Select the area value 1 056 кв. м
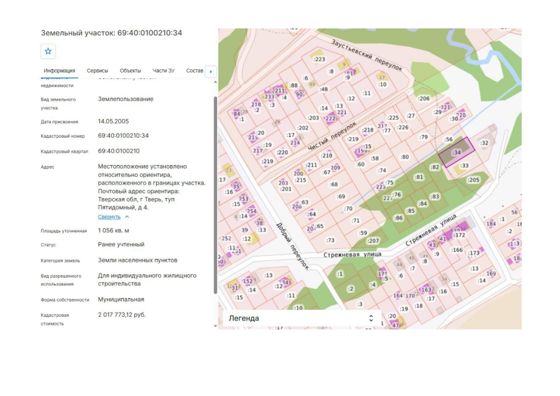The image size is (560, 396). (x=114, y=230)
